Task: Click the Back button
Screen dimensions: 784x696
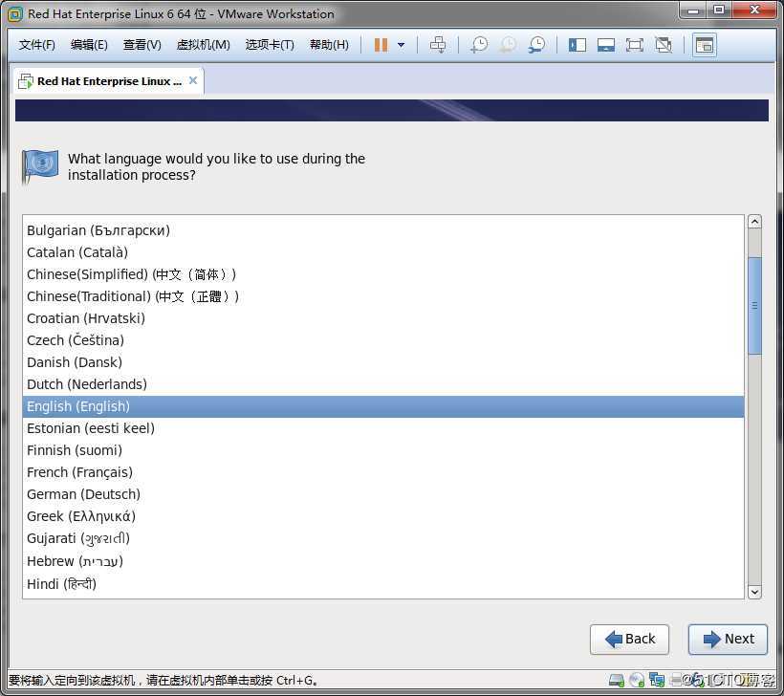Action: [x=629, y=639]
